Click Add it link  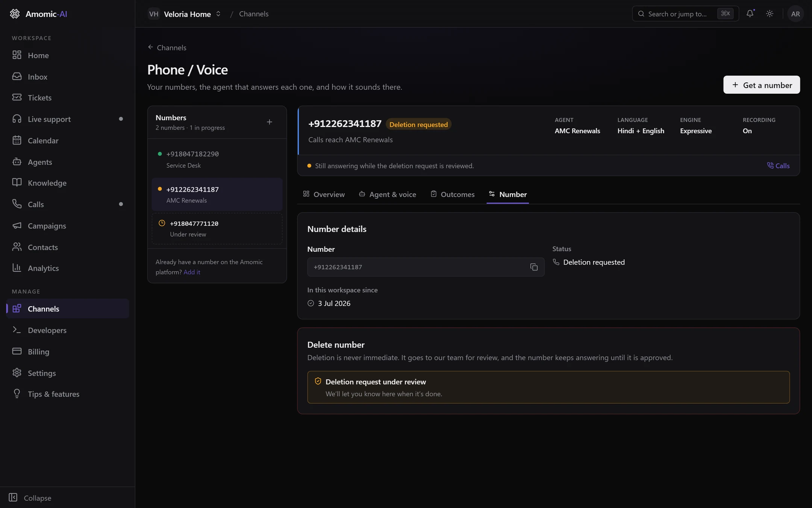[x=192, y=272]
